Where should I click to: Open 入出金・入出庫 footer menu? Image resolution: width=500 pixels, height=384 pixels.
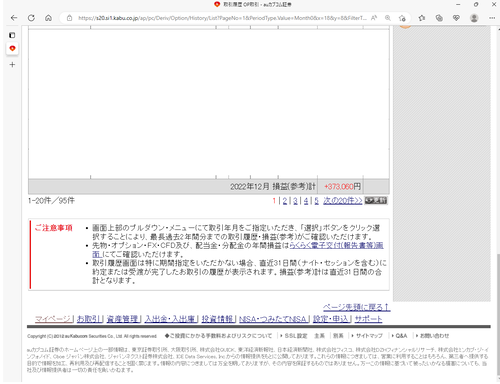pyautogui.click(x=170, y=319)
